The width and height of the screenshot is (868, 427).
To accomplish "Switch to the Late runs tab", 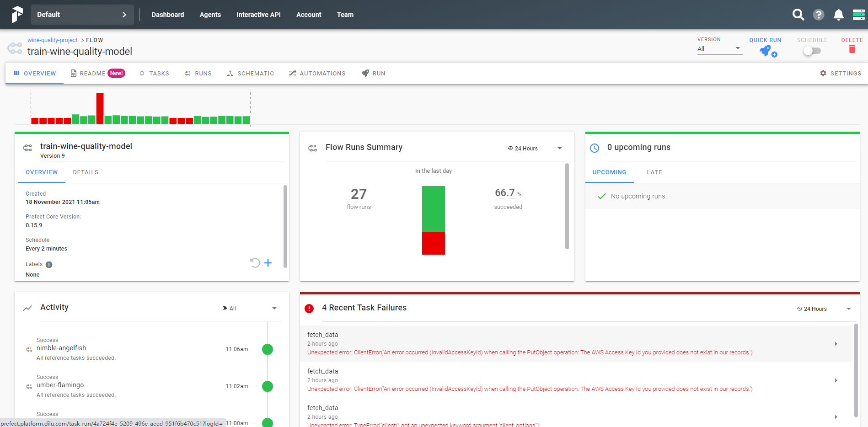I will tap(654, 172).
